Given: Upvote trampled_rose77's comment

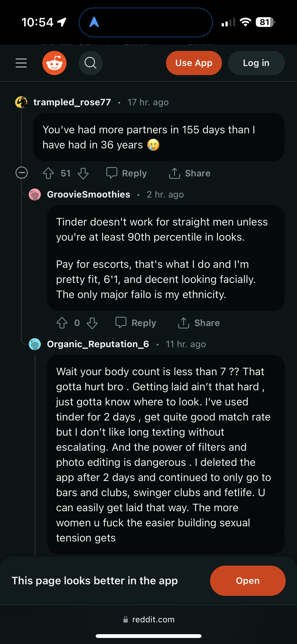Looking at the screenshot, I should (x=48, y=173).
